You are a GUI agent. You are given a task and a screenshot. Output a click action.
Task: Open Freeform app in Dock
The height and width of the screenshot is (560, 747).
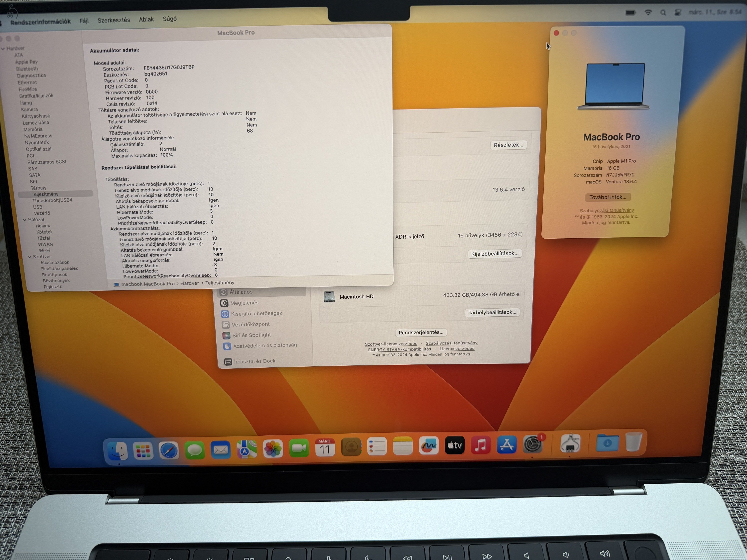pyautogui.click(x=429, y=446)
